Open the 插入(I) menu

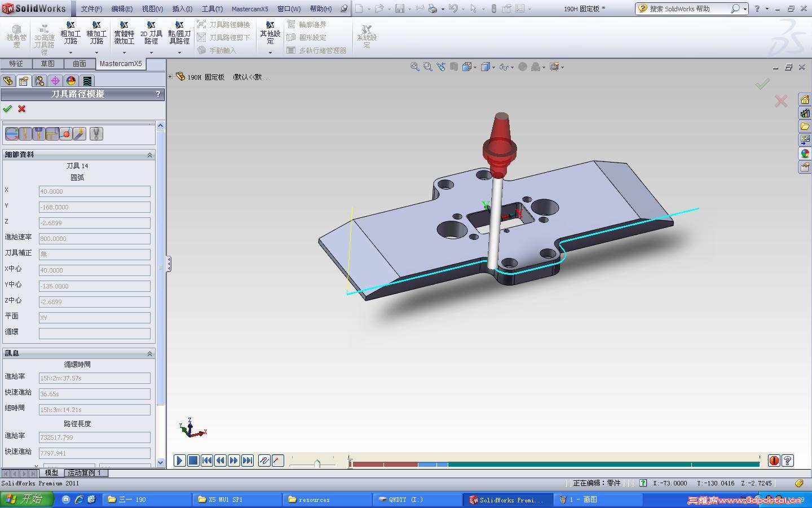pos(182,9)
